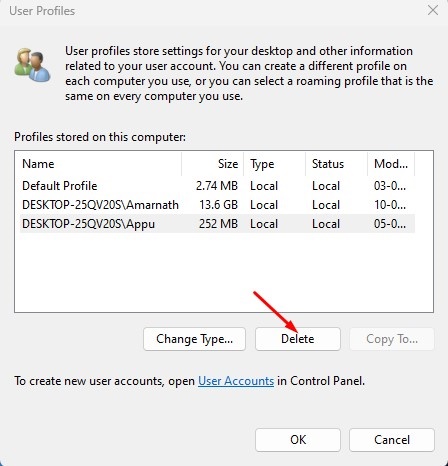Click the 252 MB size value
This screenshot has width=448, height=466.
(x=218, y=224)
